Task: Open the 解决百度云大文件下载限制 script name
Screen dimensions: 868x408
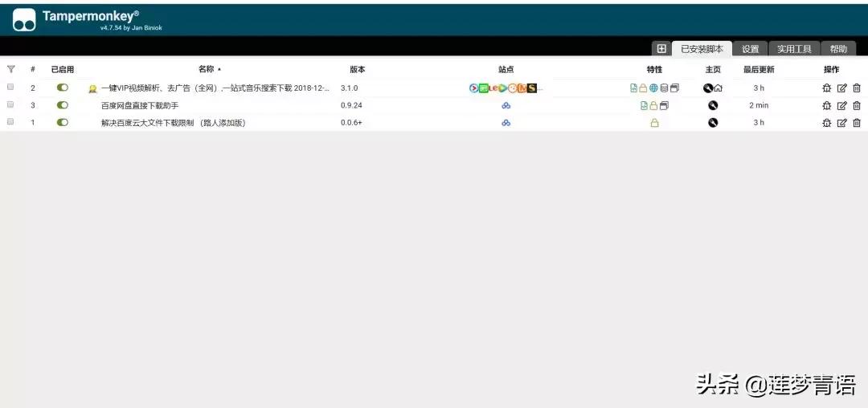Action: (x=174, y=123)
